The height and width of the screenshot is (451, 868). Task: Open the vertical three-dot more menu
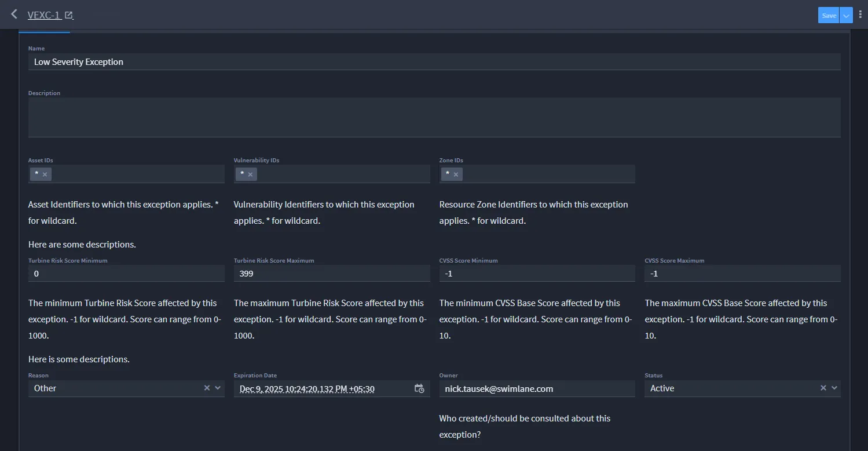click(x=860, y=15)
